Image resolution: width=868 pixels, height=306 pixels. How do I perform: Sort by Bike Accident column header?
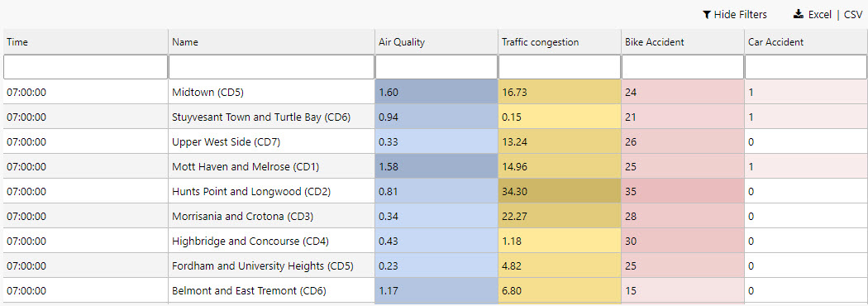683,42
